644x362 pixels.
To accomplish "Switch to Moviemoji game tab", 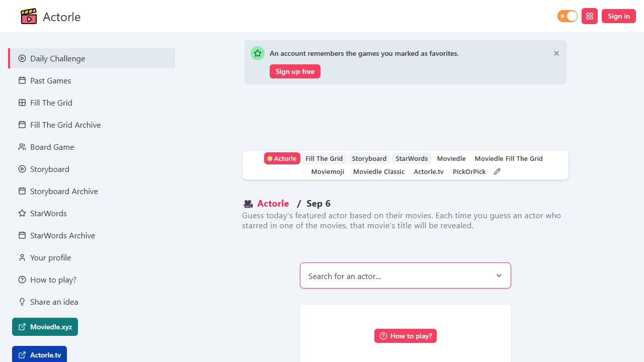I will pyautogui.click(x=328, y=171).
